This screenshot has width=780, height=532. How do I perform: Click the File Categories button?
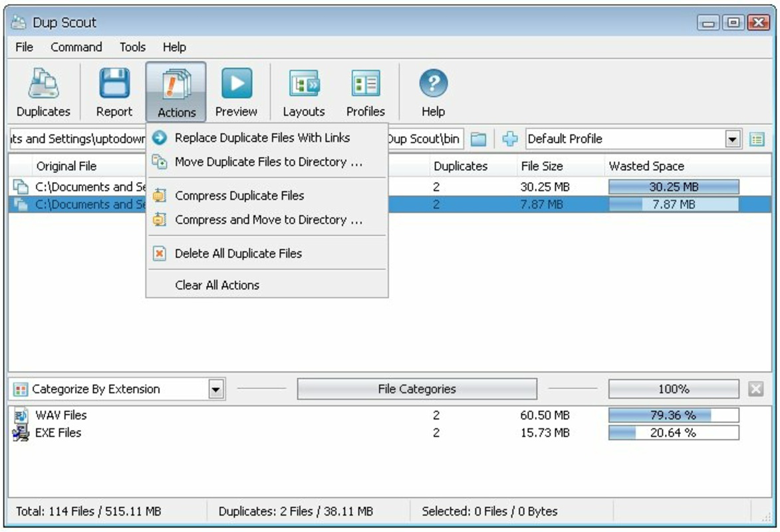click(x=417, y=388)
